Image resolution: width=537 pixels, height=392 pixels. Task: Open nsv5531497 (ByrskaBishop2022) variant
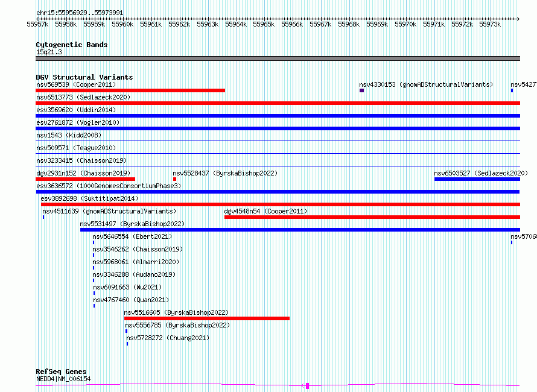tap(132, 224)
